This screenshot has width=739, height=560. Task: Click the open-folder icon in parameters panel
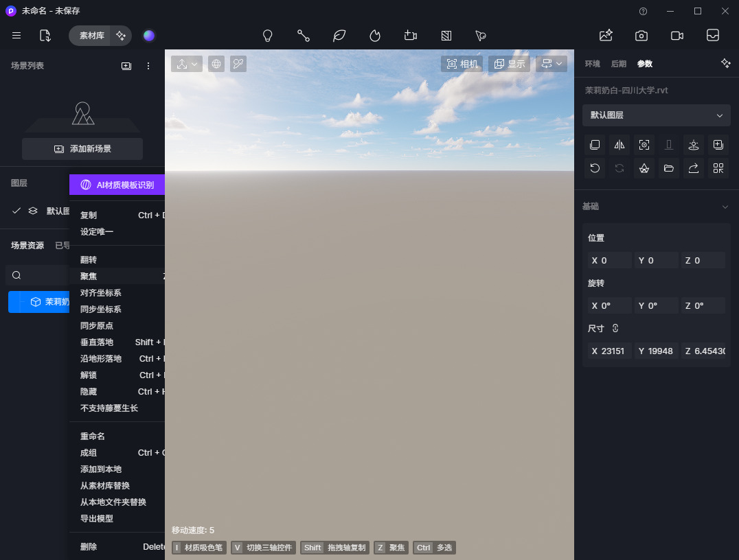coord(669,168)
